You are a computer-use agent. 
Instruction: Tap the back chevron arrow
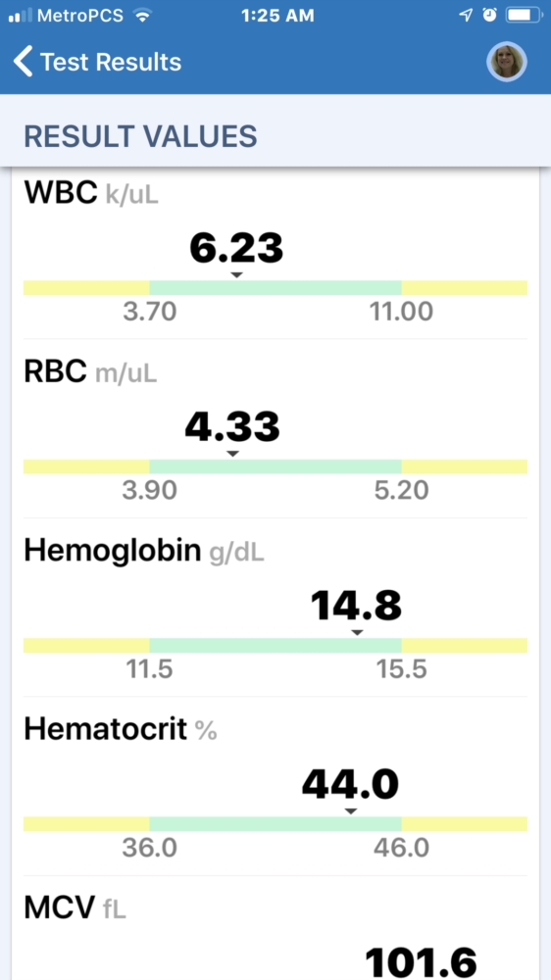coord(23,62)
